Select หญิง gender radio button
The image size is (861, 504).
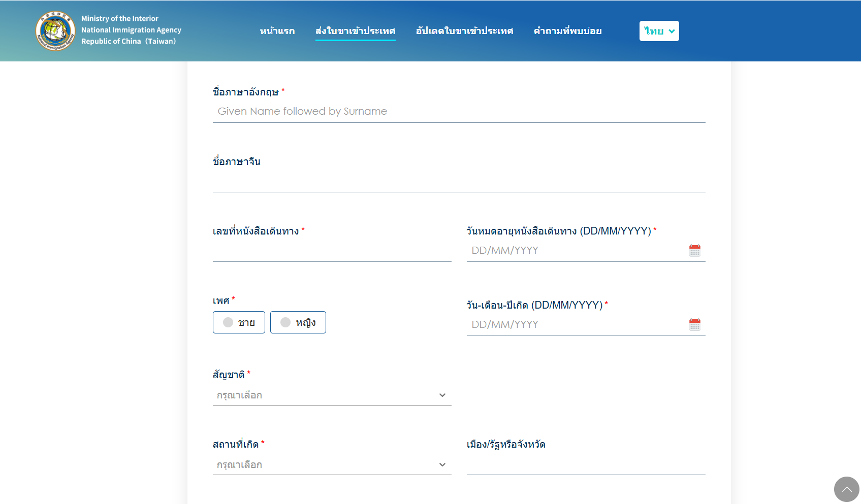point(285,322)
